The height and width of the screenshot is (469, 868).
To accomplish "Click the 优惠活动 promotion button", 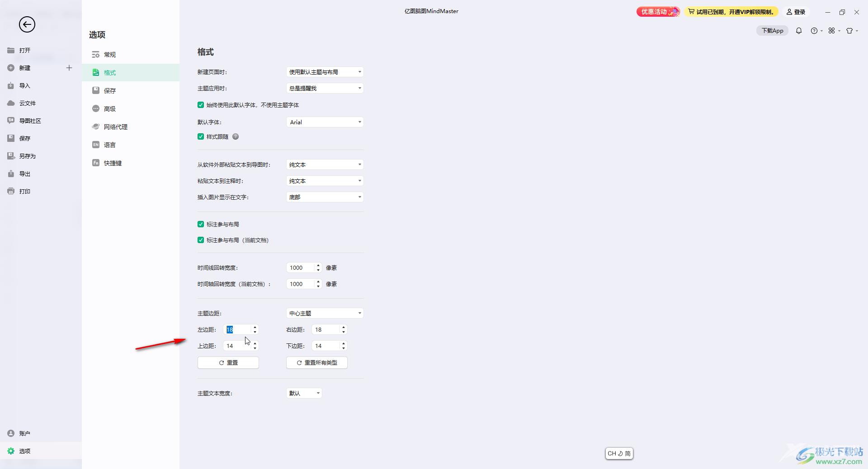I will pos(658,12).
